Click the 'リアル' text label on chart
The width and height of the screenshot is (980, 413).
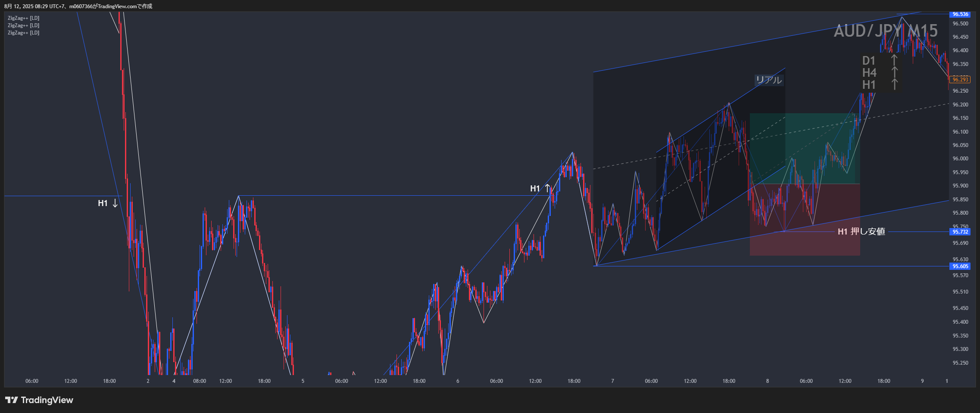pos(768,80)
